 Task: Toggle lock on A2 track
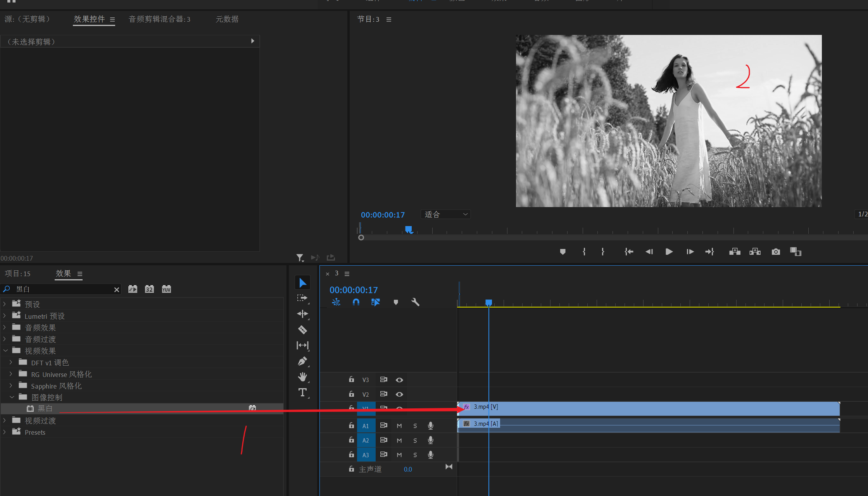[351, 440]
